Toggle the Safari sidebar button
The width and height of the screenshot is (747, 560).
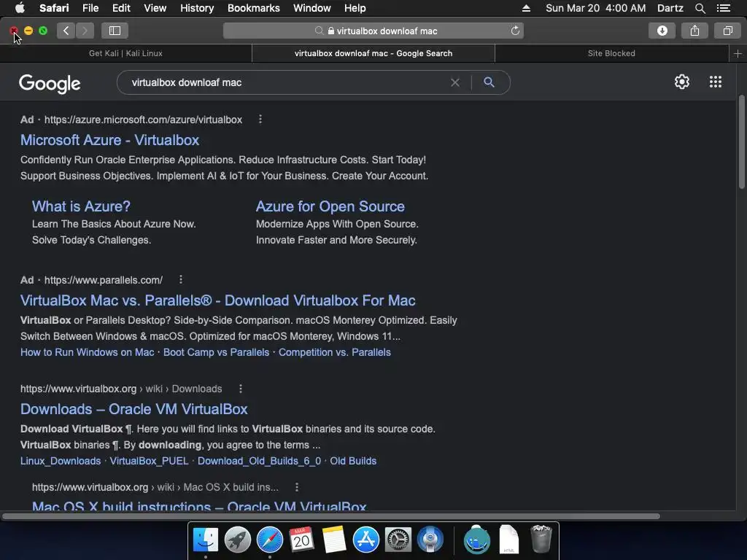coord(115,31)
